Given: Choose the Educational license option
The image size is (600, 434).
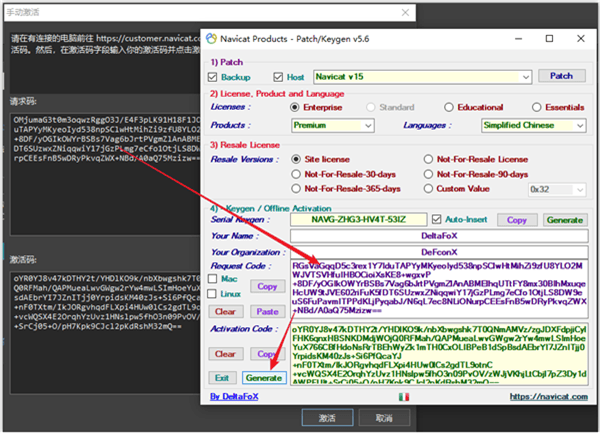Looking at the screenshot, I should pyautogui.click(x=451, y=106).
